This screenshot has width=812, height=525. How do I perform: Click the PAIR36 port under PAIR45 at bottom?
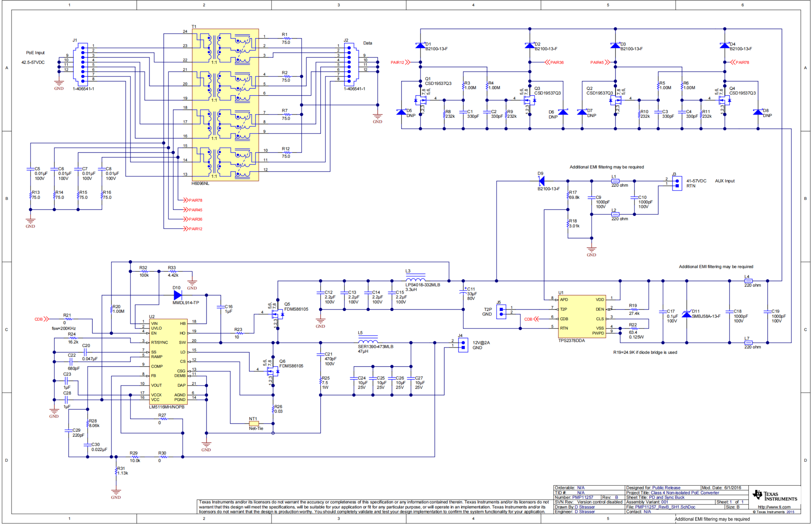(x=193, y=219)
